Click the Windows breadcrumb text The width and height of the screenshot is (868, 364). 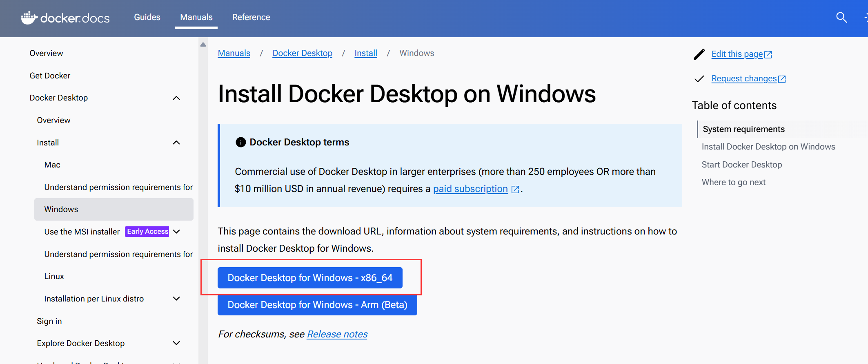click(416, 53)
